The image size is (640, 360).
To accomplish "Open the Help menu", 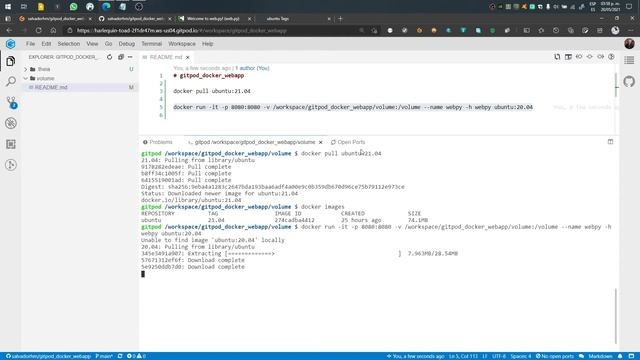I will (x=207, y=44).
